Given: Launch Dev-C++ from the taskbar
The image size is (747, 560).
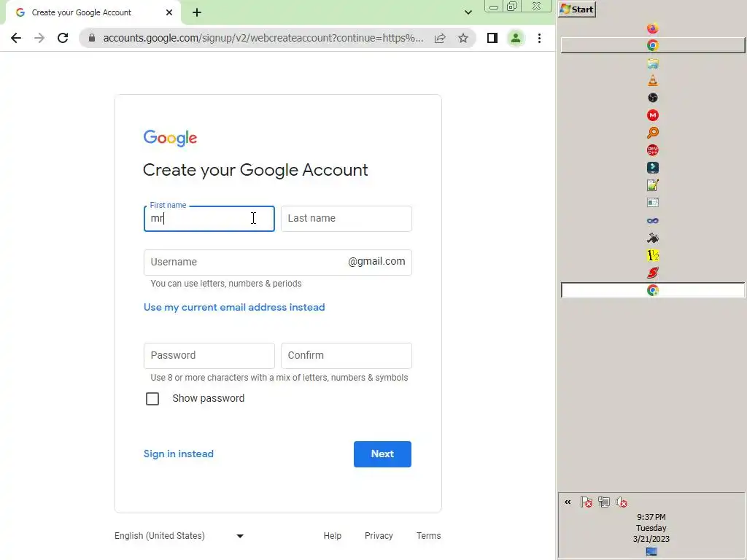Looking at the screenshot, I should [653, 150].
